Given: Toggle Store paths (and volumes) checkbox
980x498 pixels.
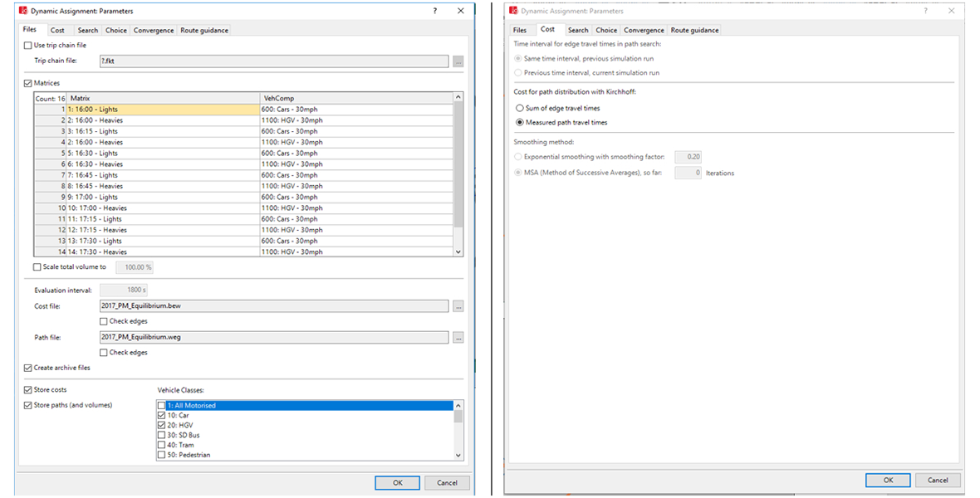Looking at the screenshot, I should [28, 406].
